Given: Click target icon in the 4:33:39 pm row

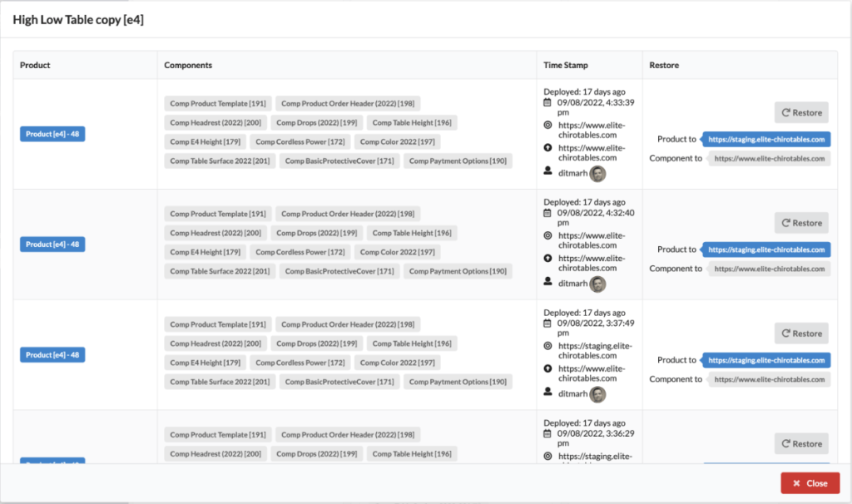Looking at the screenshot, I should point(547,125).
